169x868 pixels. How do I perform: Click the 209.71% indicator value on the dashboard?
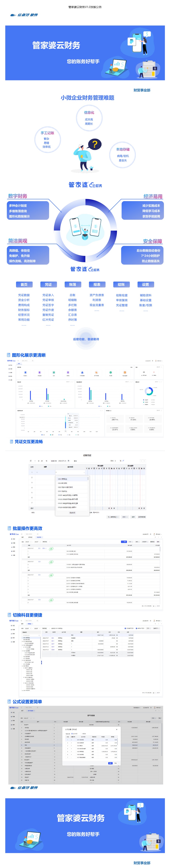coord(115,420)
